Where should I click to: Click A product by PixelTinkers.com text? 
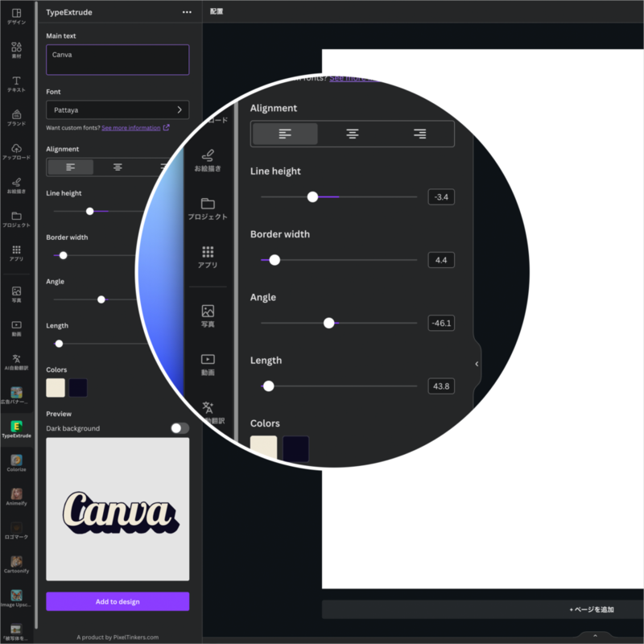[x=118, y=637]
